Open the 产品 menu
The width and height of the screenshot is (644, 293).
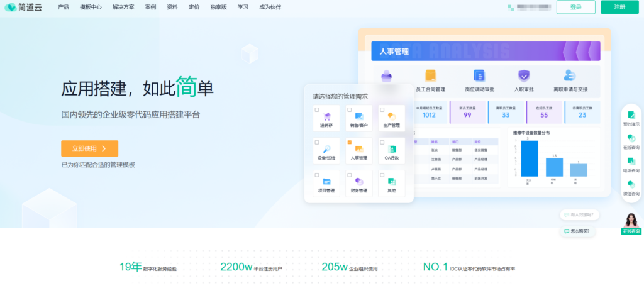tap(64, 7)
